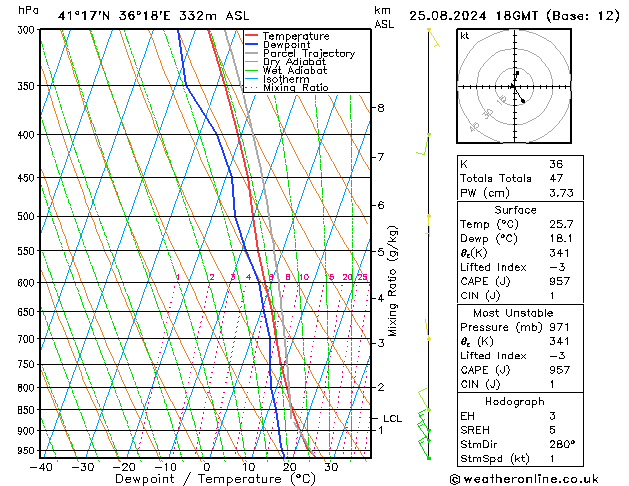Screen dimensions: 629x486
Task: Click the wind barb at 300 hPa level
Action: 434,38
